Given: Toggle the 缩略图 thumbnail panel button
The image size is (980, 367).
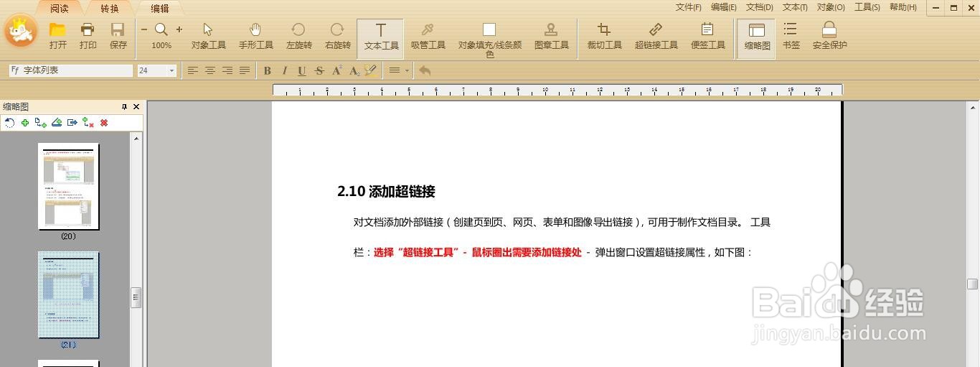Looking at the screenshot, I should pos(756,38).
